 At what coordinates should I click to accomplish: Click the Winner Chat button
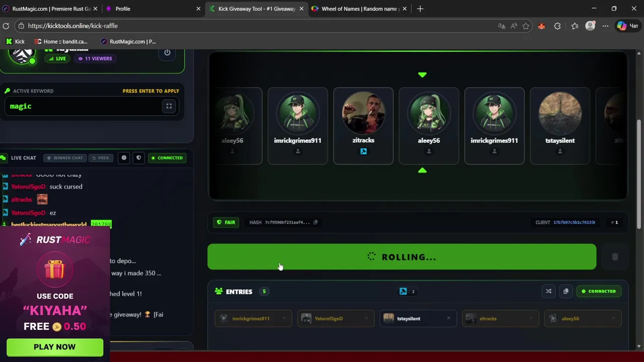pyautogui.click(x=64, y=158)
